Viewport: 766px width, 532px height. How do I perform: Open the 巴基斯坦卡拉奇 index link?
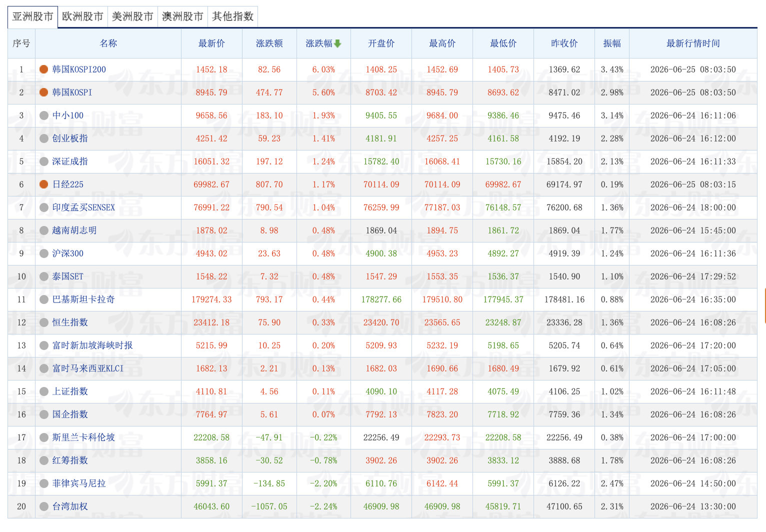click(83, 299)
